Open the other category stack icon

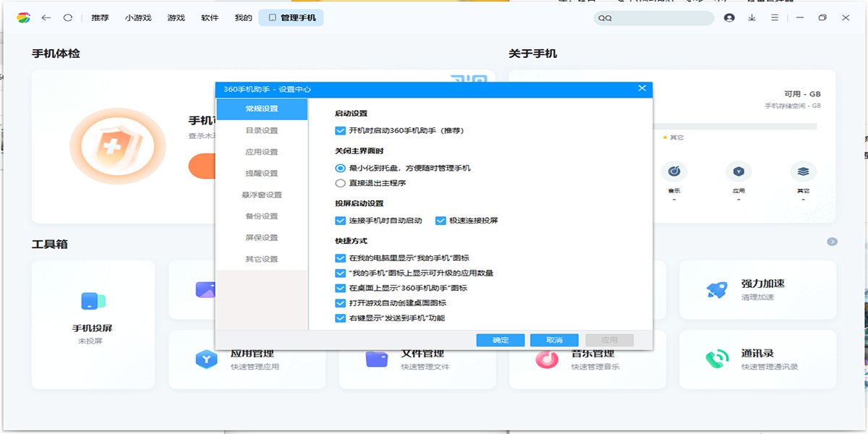803,171
